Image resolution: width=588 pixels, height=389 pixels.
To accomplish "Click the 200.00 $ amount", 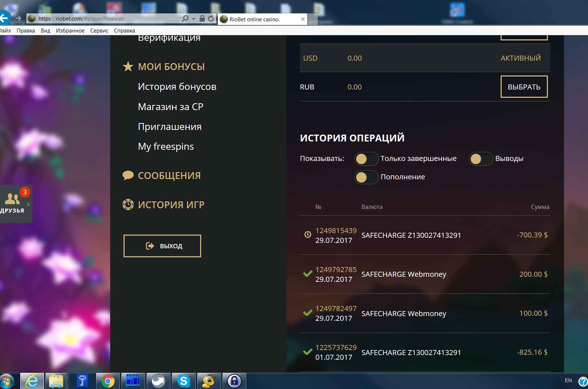I will (533, 274).
